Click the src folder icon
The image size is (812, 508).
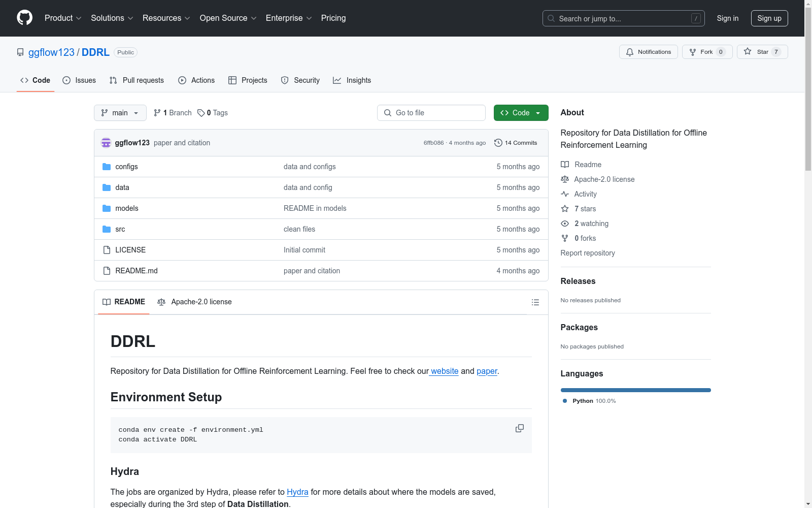coord(107,229)
